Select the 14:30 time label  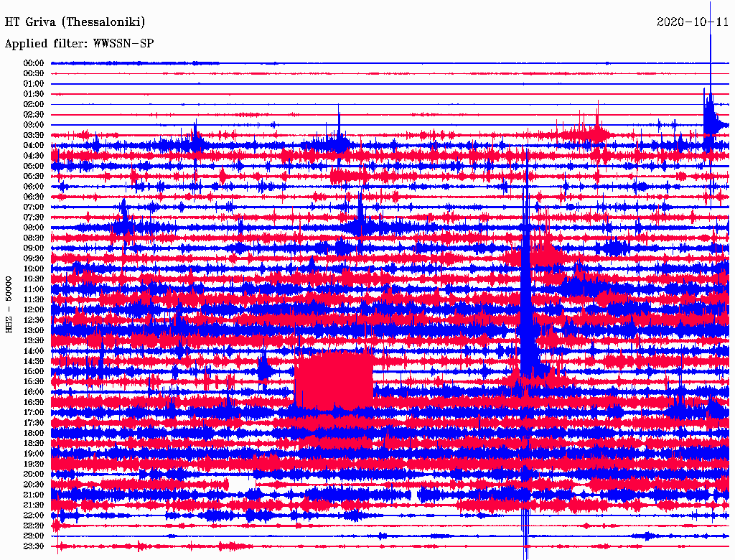click(34, 362)
